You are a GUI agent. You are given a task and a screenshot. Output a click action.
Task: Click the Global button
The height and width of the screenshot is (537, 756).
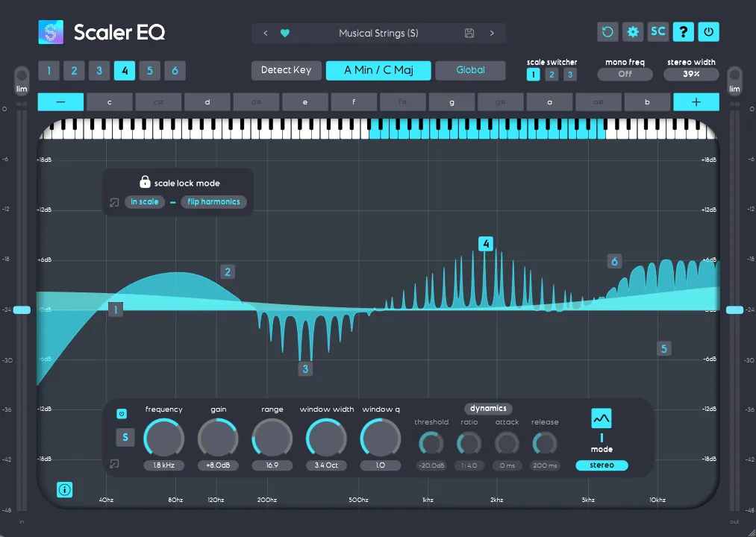coord(471,70)
